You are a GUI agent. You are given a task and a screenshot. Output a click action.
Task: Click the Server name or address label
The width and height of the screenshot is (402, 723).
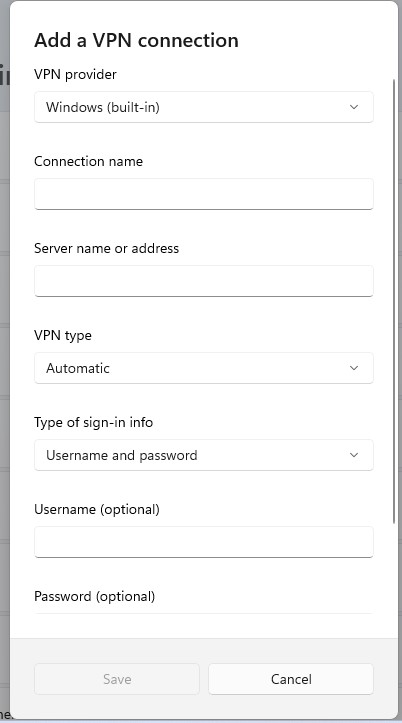coord(106,249)
